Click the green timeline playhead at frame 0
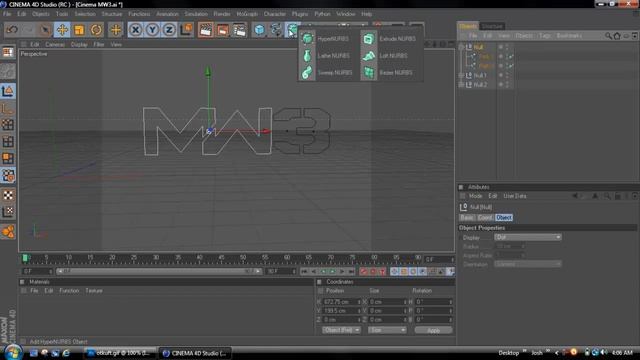Screen dimensions: 640x360 pos(25,258)
